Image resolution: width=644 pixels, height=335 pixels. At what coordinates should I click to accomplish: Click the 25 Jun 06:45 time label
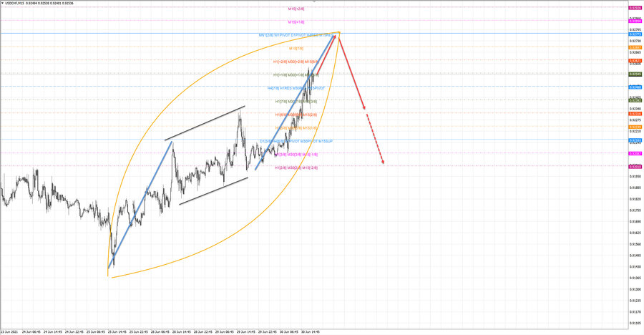click(96, 331)
